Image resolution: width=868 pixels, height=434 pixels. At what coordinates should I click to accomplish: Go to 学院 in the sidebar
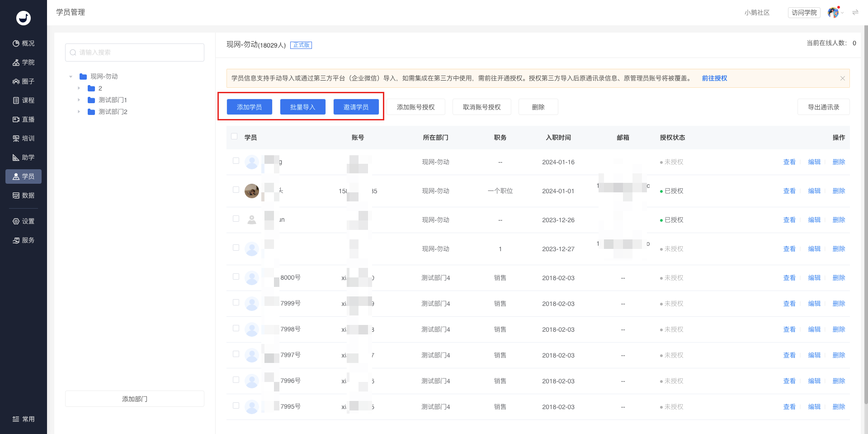click(24, 62)
